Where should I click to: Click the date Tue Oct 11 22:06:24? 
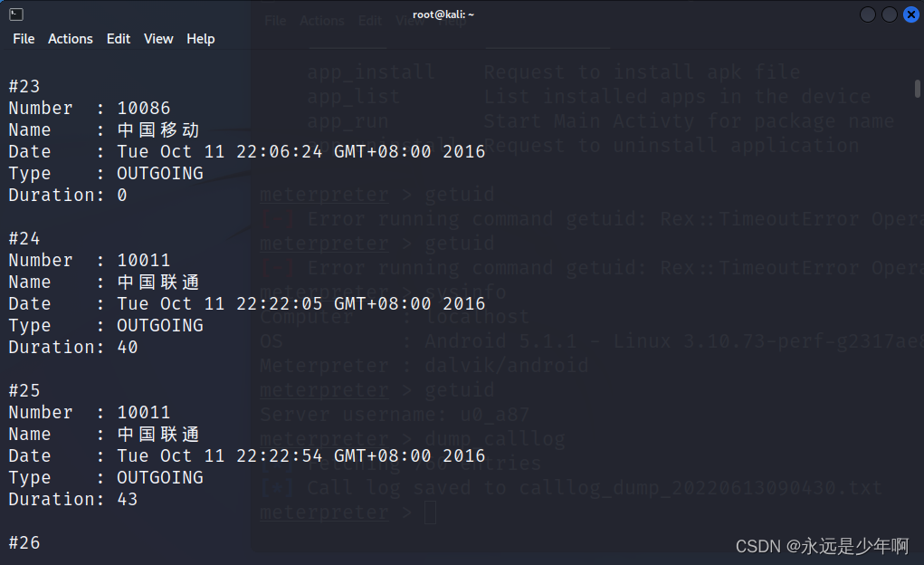(220, 151)
